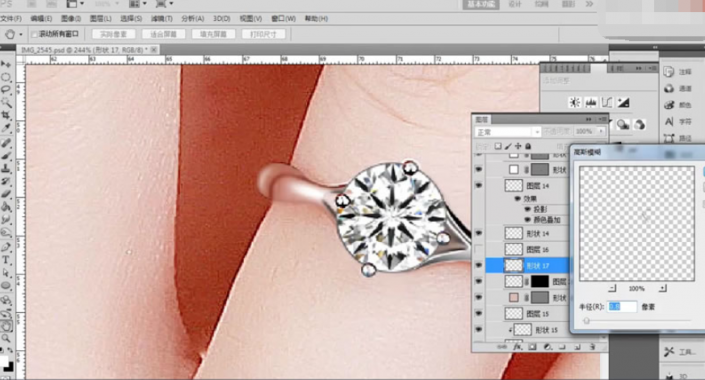Select the Magic Wand tool
Viewport: 705px width, 380px height.
pyautogui.click(x=6, y=103)
